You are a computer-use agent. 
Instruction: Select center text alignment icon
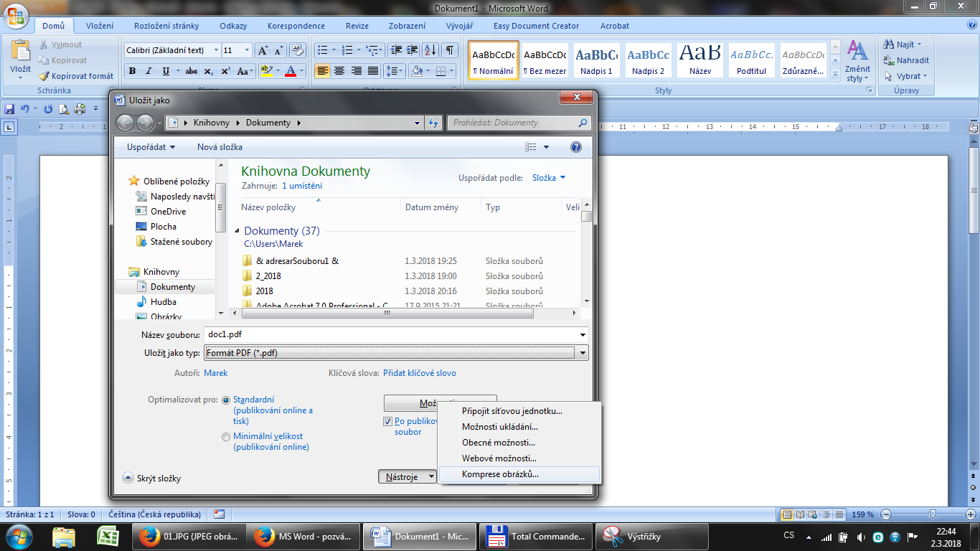coord(339,71)
